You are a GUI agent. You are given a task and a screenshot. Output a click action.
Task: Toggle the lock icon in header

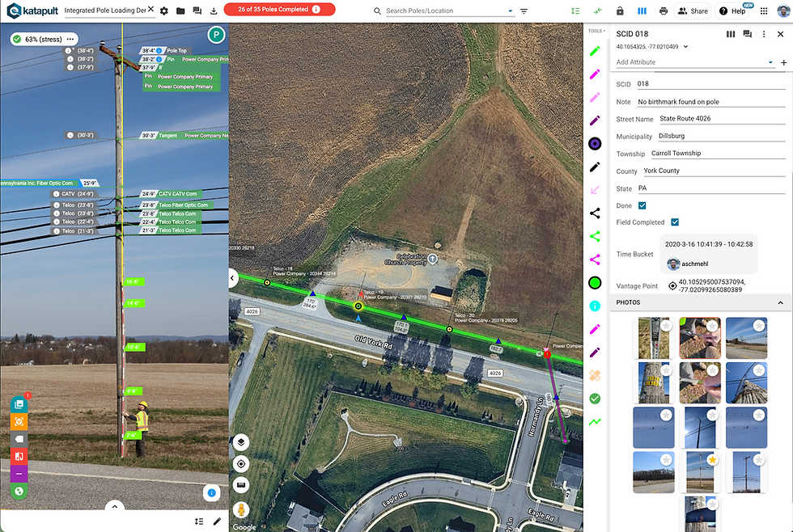tap(620, 11)
